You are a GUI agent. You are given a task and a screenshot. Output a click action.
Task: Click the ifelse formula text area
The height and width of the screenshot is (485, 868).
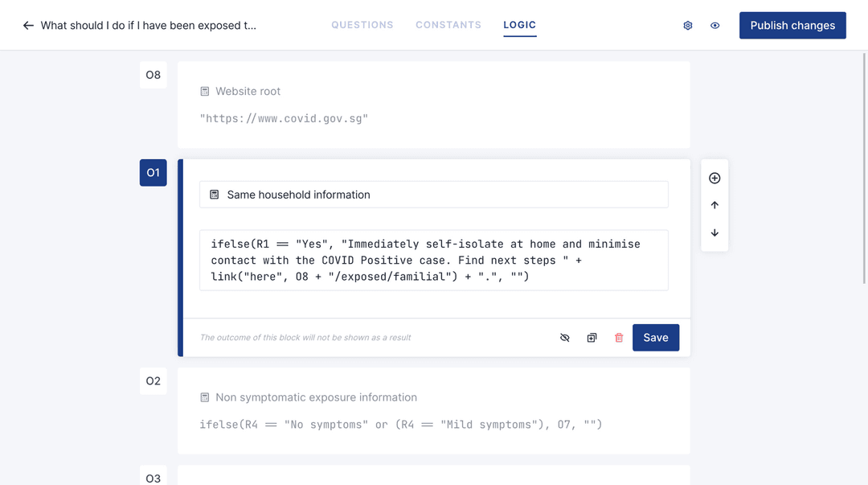(433, 260)
